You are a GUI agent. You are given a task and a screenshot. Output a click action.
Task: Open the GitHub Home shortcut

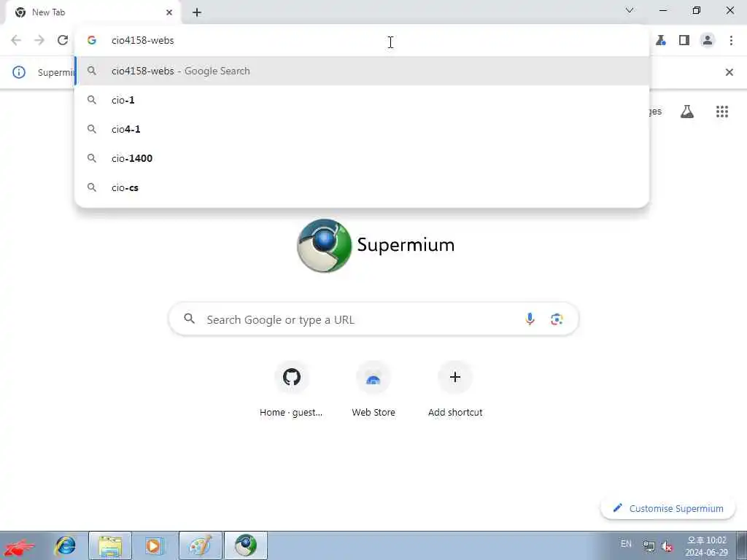[292, 390]
